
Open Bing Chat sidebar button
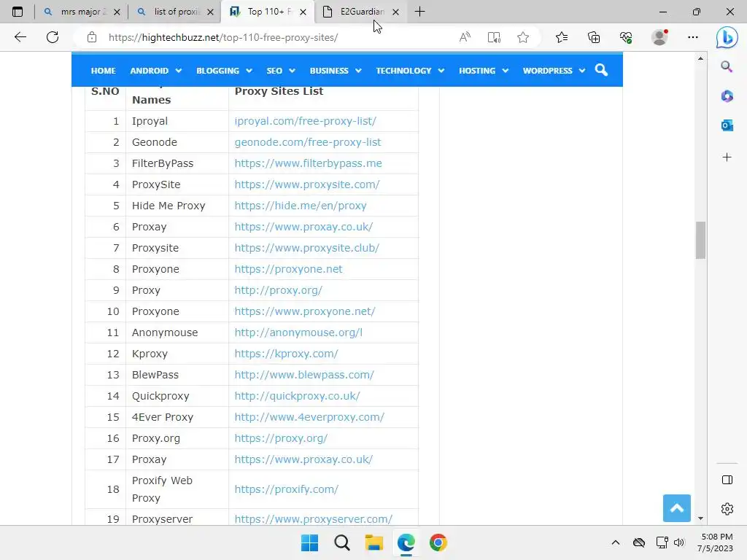pyautogui.click(x=727, y=37)
